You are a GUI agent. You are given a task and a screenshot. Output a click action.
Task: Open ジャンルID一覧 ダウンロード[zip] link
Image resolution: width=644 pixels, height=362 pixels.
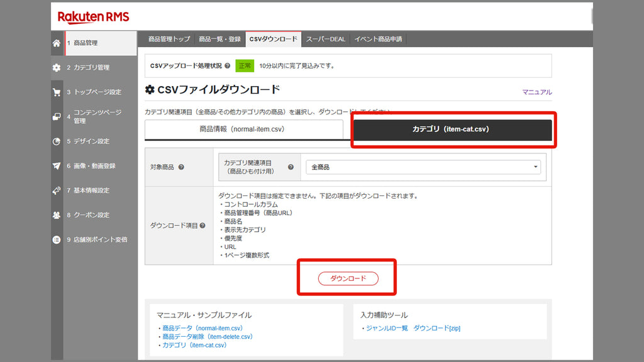(413, 328)
